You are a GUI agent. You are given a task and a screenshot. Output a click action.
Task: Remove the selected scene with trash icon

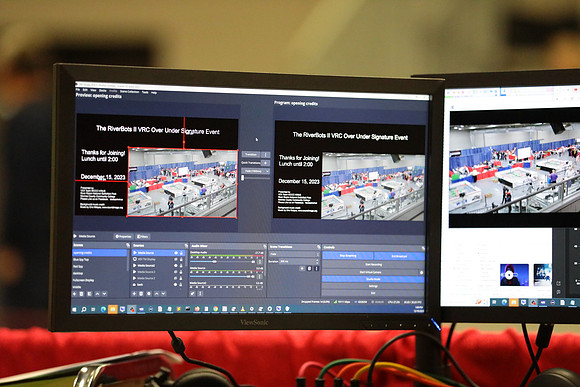click(x=81, y=294)
